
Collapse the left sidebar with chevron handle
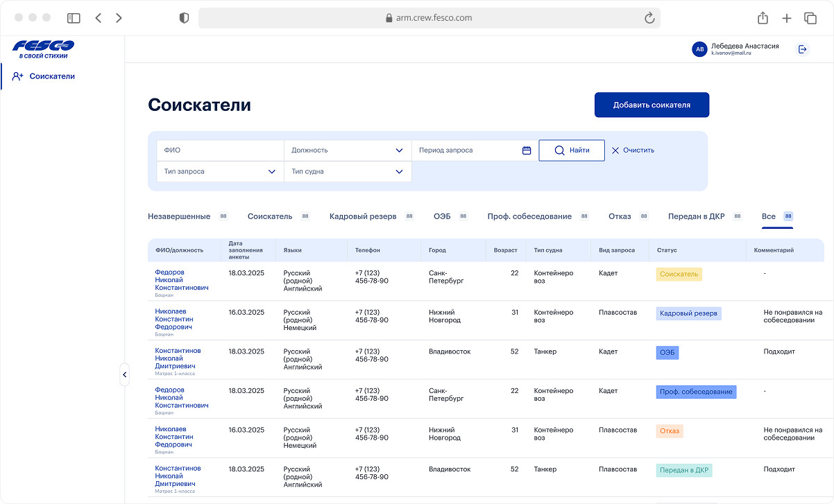124,374
